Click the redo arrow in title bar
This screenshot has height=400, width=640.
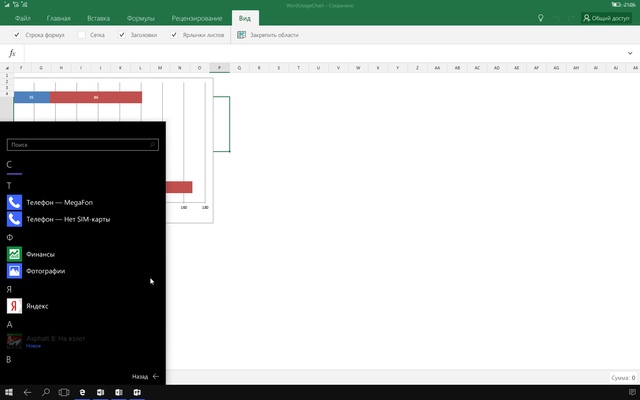click(571, 18)
